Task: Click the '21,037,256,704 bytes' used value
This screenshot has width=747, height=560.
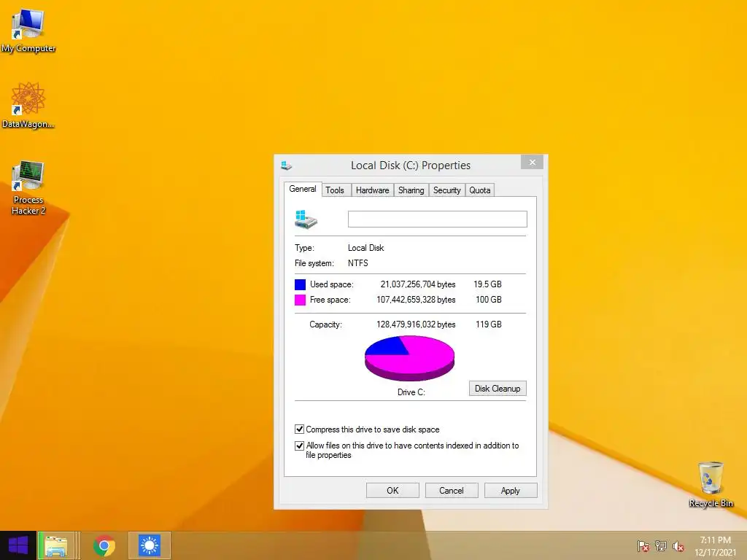Action: [x=418, y=284]
